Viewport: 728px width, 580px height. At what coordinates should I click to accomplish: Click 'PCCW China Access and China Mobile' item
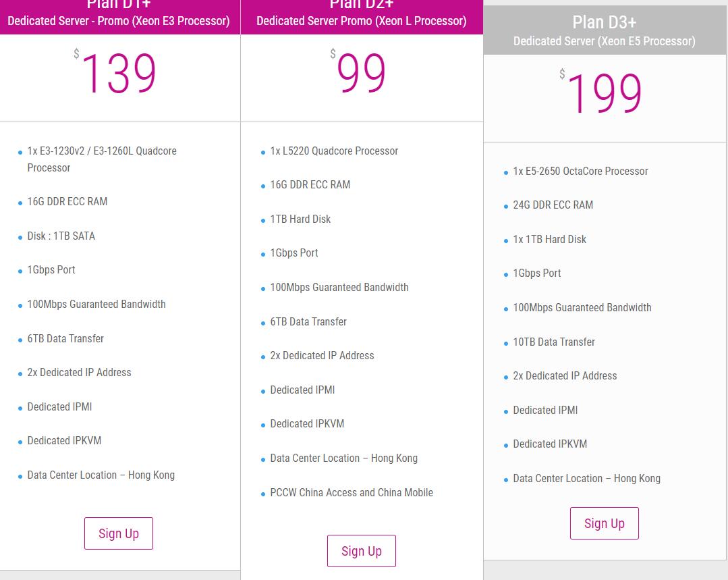(352, 493)
